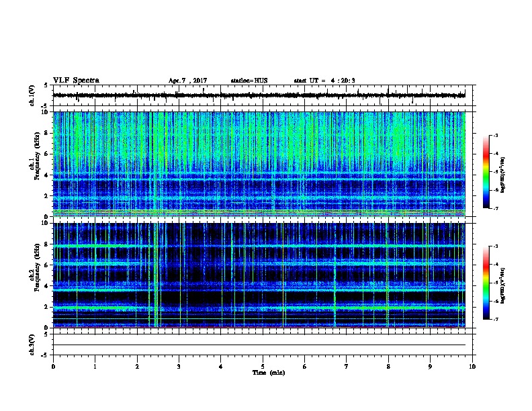Click the ch.2 spectrogram color scale bar

click(x=486, y=283)
